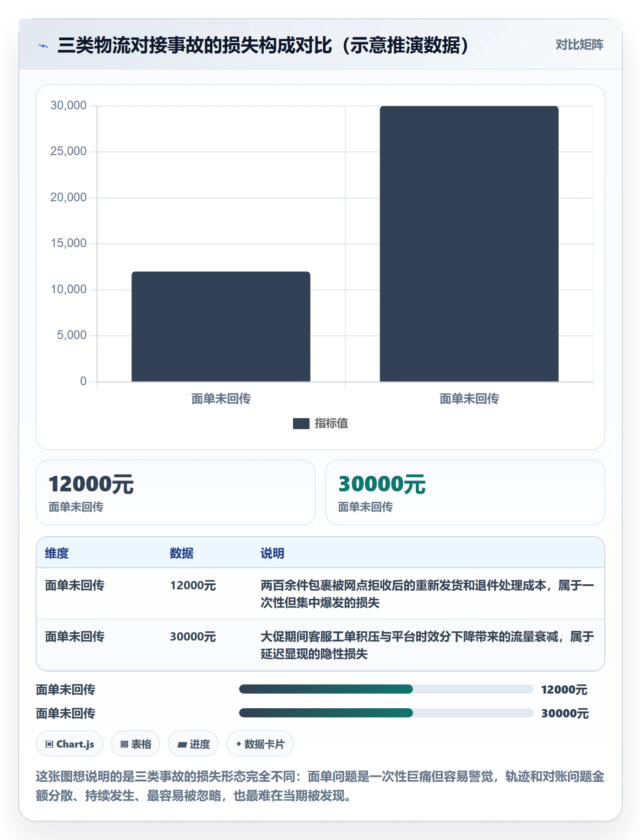Click the 15,000 y-axis tick label
Viewport: 641px width, 840px height.
68,243
